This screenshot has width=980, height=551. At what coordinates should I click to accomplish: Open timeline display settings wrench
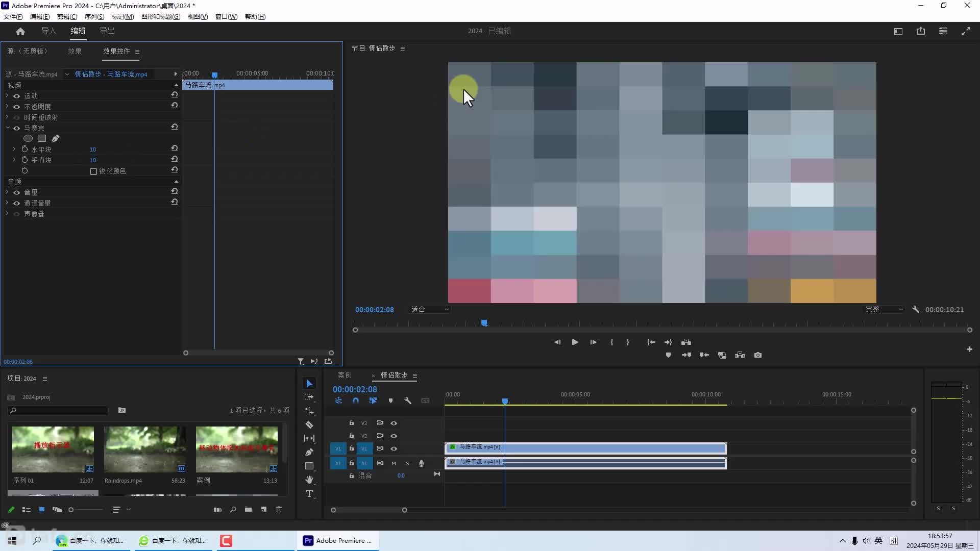coord(408,401)
